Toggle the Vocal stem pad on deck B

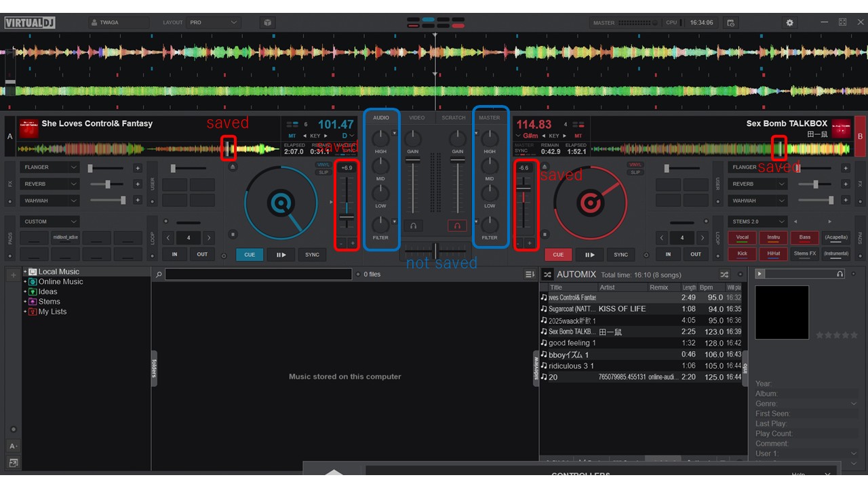click(743, 238)
